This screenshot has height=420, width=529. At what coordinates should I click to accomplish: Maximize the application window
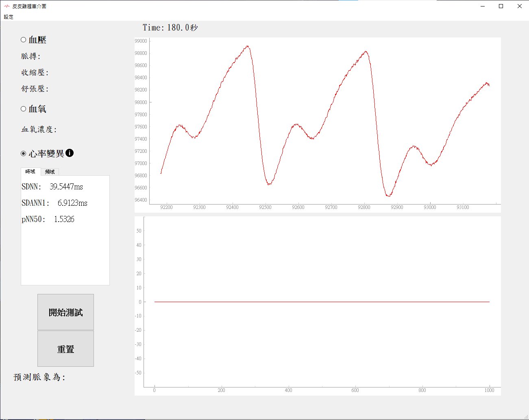point(501,6)
